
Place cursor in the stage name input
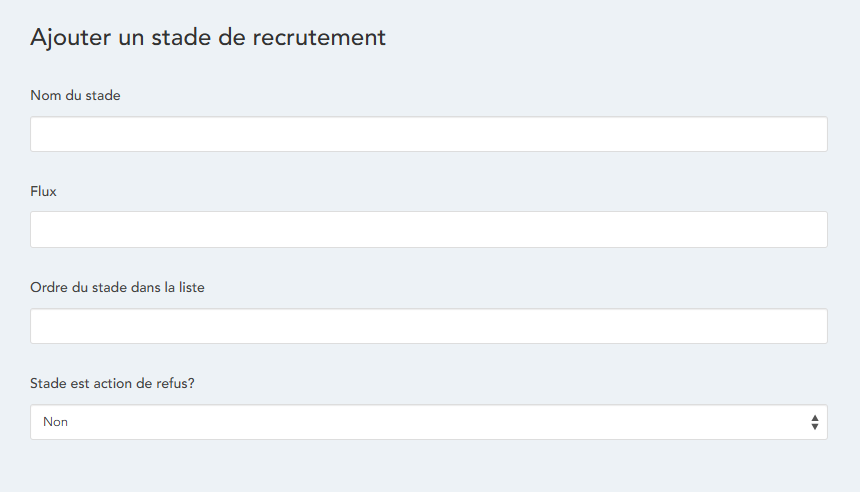click(x=428, y=134)
